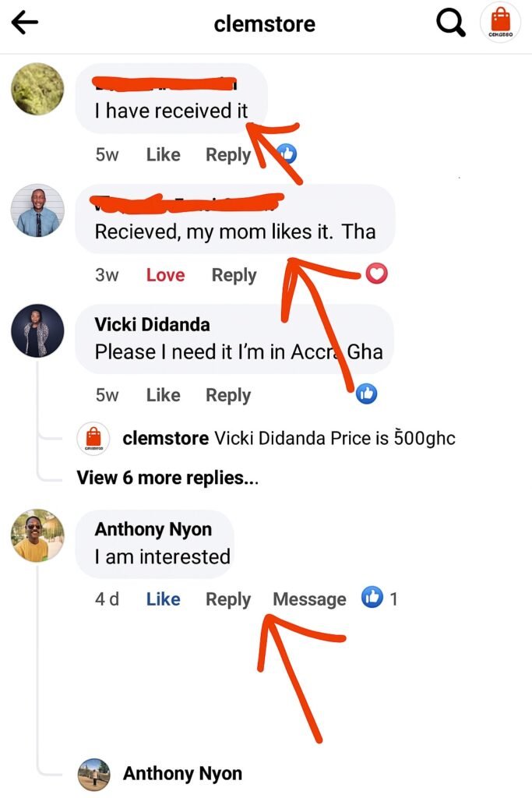Like Vicki Didanda's comment
Viewport: 532px width, 798px height.
click(163, 395)
